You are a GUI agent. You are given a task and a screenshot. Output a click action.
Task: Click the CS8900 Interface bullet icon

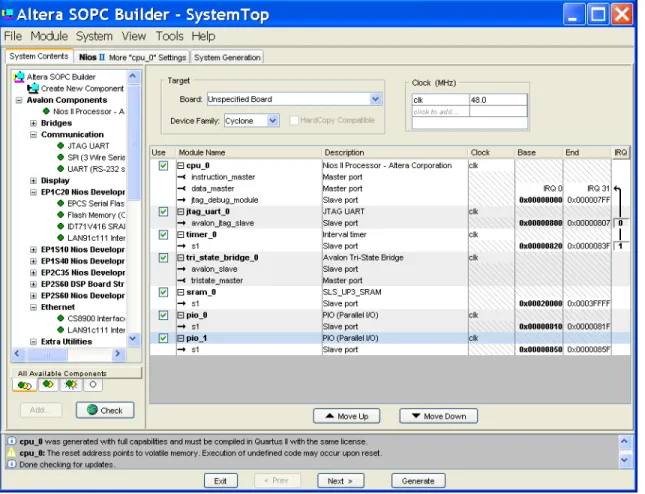click(60, 318)
